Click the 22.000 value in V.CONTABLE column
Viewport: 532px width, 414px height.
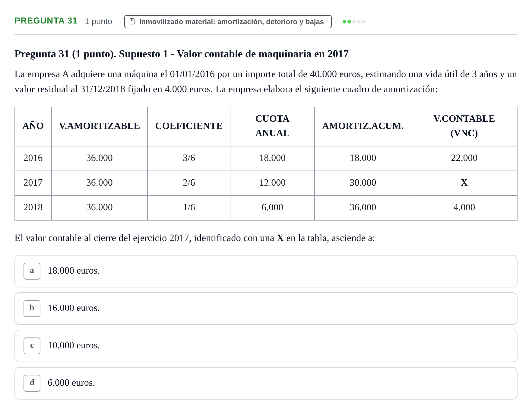pos(464,158)
